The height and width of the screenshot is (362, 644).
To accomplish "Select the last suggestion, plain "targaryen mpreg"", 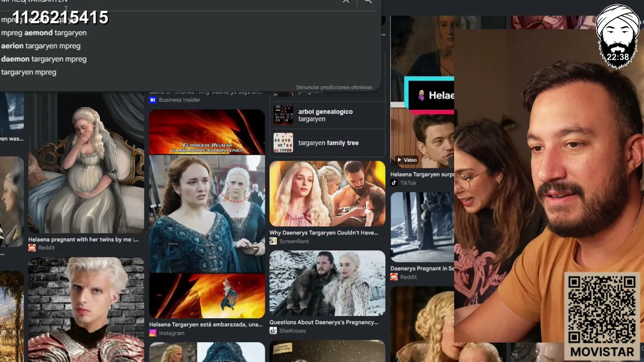I will tap(29, 72).
